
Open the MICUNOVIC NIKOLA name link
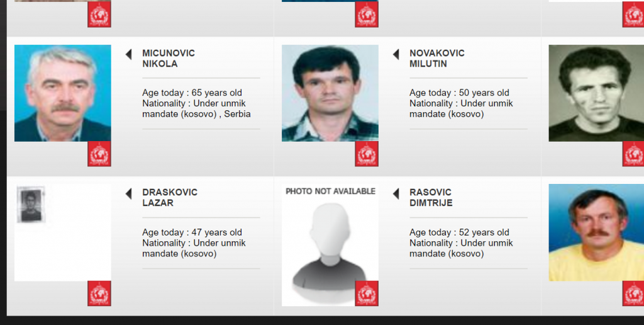point(169,59)
